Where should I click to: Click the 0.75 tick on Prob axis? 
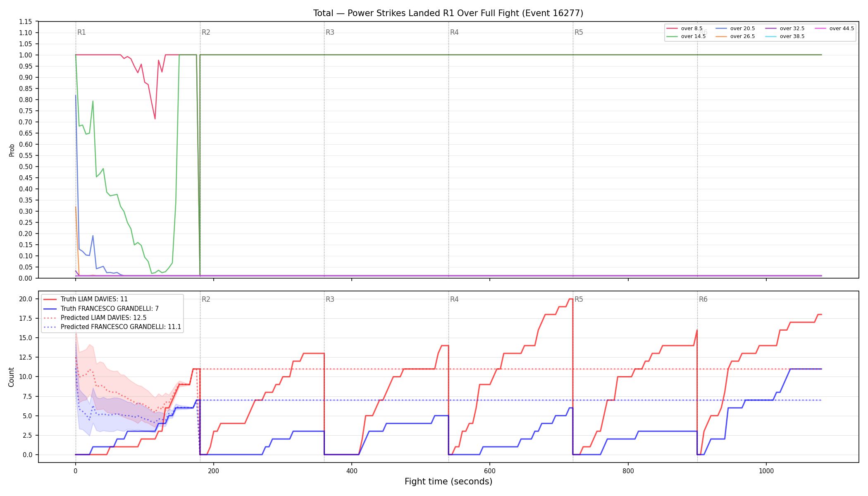point(26,111)
